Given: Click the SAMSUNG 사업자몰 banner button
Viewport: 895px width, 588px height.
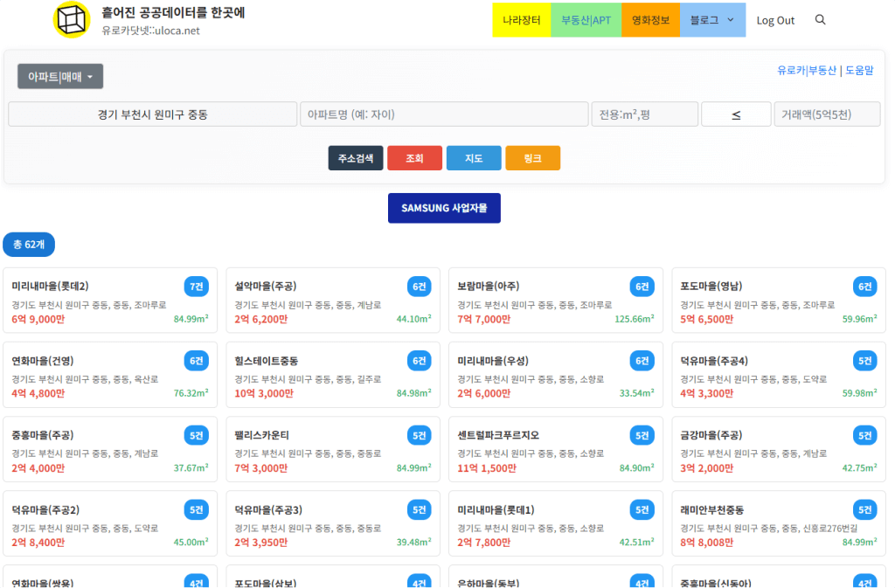Looking at the screenshot, I should 444,208.
